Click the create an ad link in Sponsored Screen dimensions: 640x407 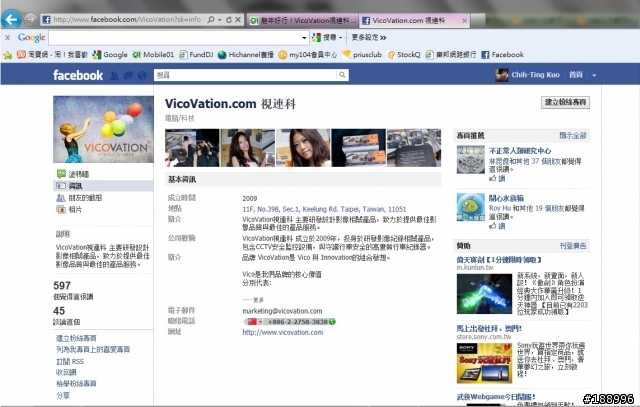[x=573, y=246]
